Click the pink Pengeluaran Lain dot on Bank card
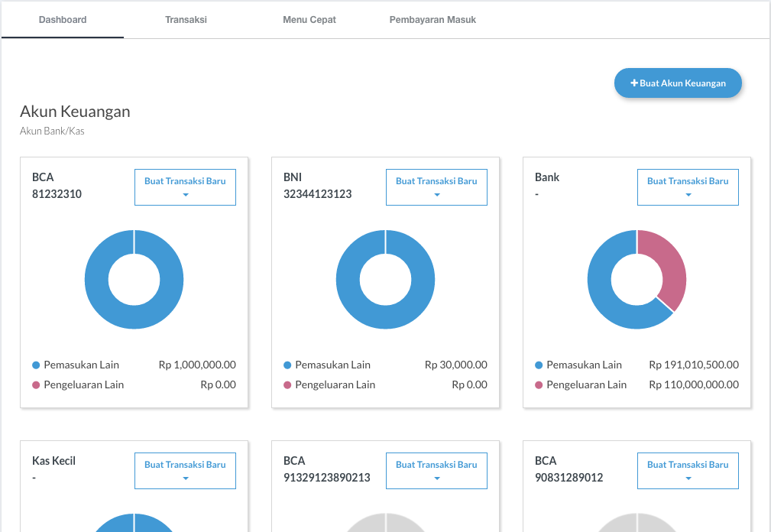771x532 pixels. click(539, 385)
